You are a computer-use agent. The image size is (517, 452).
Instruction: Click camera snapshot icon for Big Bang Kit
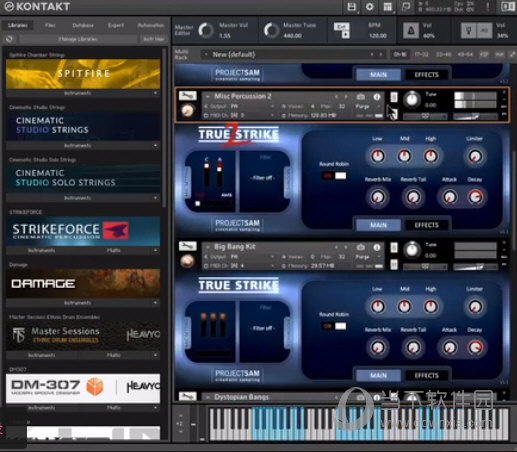click(360, 247)
